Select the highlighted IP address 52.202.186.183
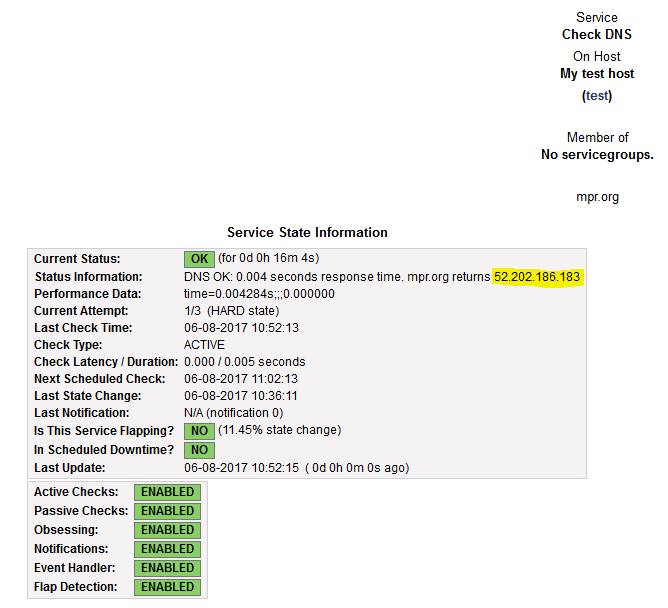This screenshot has width=668, height=608. [x=537, y=277]
